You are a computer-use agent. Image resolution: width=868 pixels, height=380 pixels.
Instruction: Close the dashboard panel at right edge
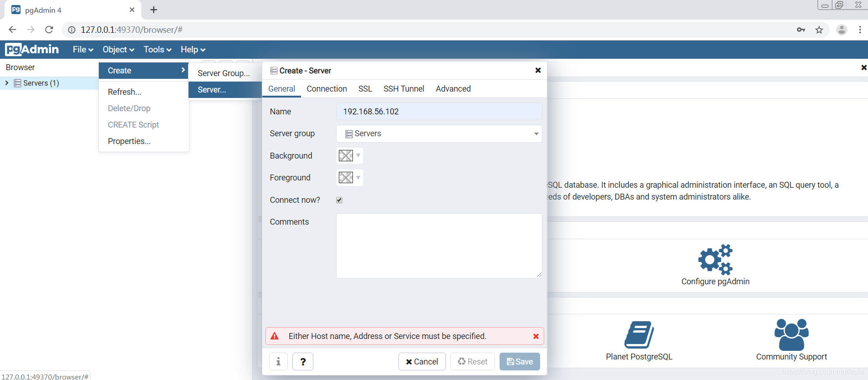click(863, 67)
